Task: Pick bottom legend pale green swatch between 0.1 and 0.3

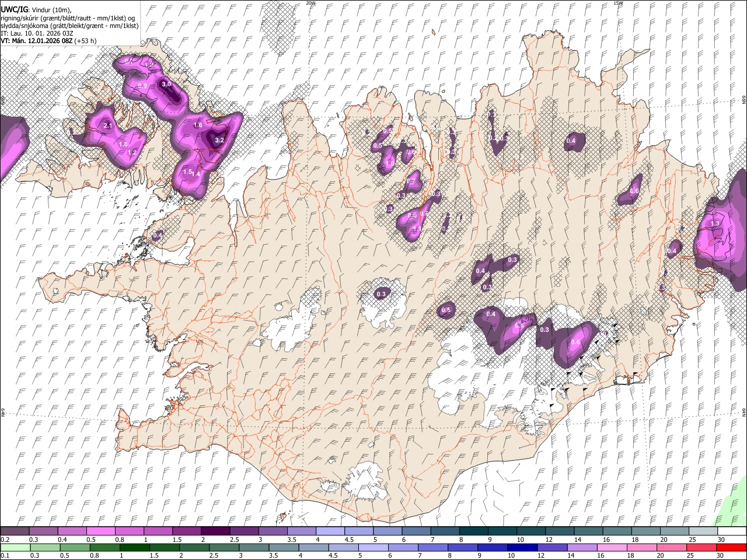Action: point(15,547)
